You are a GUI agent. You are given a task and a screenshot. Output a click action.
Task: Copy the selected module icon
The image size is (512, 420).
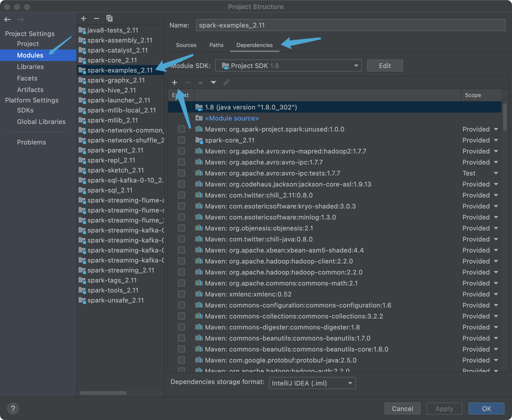(109, 18)
